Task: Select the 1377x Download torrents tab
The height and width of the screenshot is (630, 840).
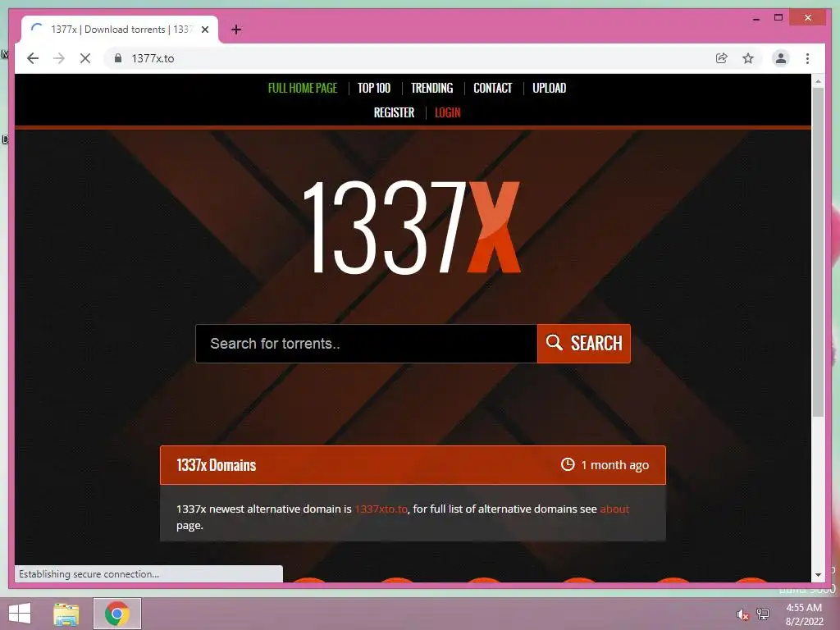Action: click(120, 30)
